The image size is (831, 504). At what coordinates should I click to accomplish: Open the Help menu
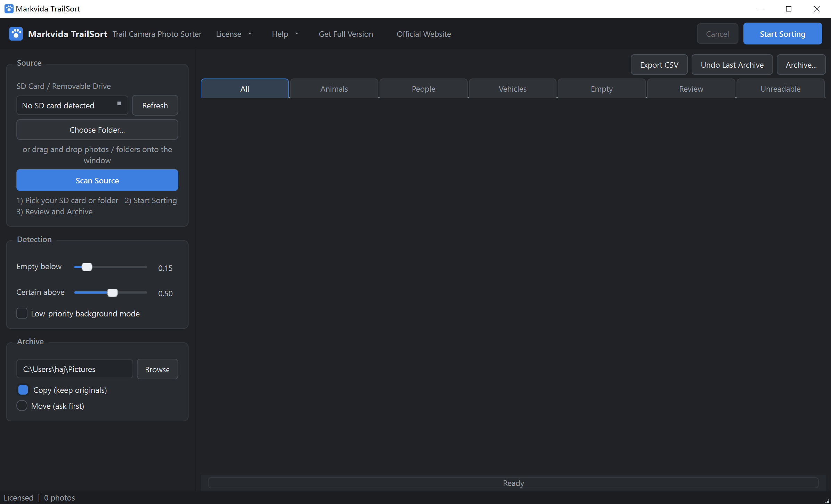click(x=285, y=34)
